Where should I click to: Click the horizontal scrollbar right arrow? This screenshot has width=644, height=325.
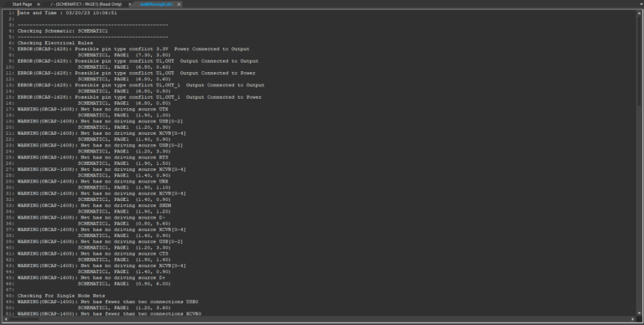(x=632, y=319)
